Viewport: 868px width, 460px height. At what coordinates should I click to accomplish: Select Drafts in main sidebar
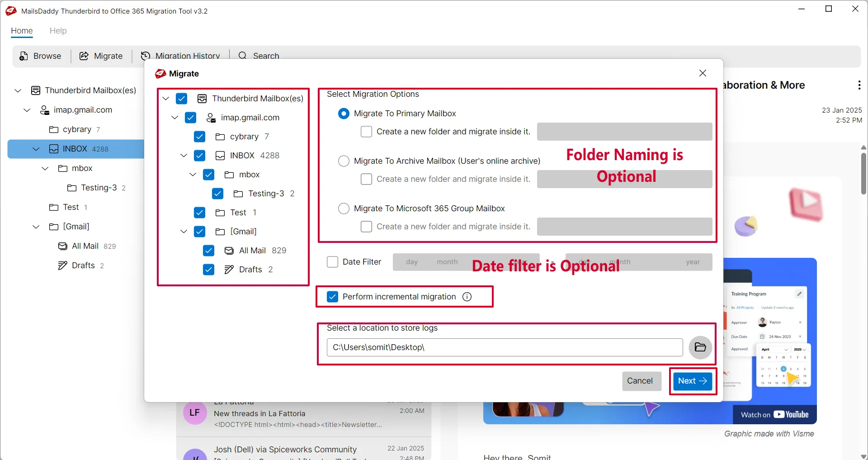click(x=81, y=266)
